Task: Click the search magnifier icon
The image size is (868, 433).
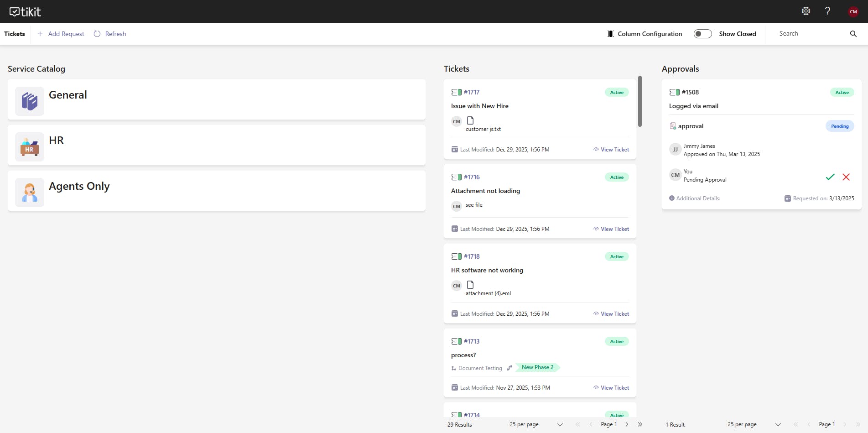Action: [853, 34]
